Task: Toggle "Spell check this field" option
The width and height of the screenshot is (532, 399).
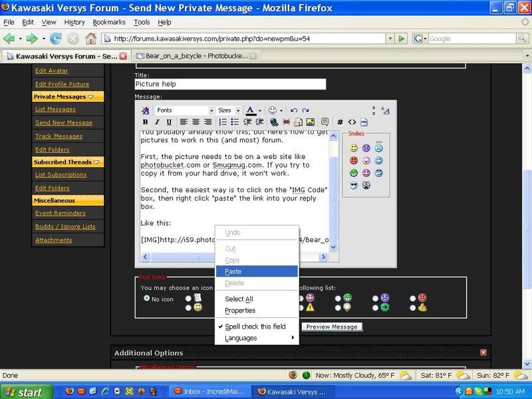Action: 255,327
